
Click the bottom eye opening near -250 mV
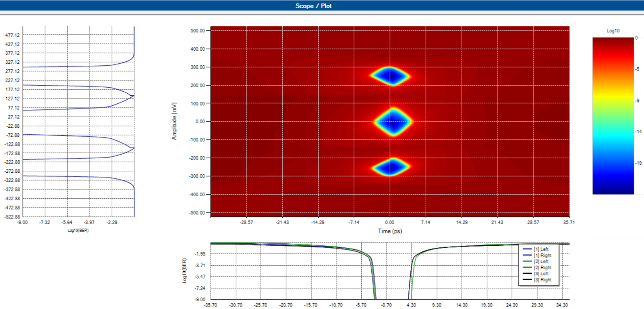point(391,167)
